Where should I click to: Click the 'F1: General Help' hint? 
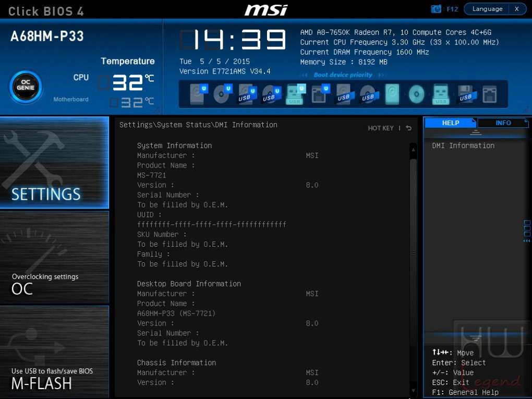[465, 392]
